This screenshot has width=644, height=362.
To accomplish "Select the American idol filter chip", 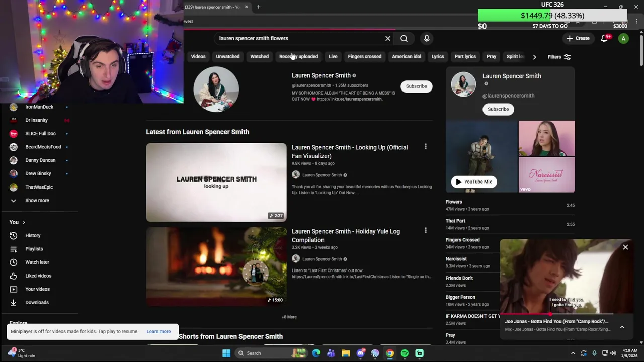I will point(407,56).
